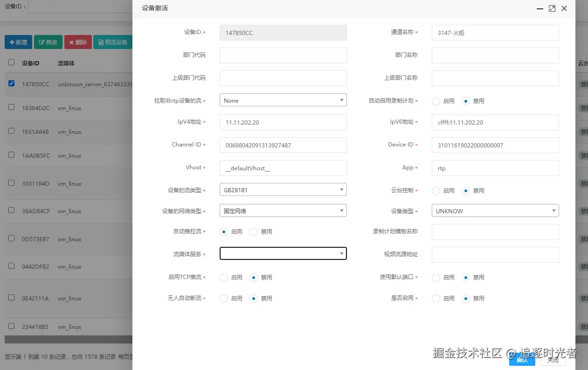Select 启用 for 云台控制
This screenshot has height=370, width=588.
[x=436, y=190]
